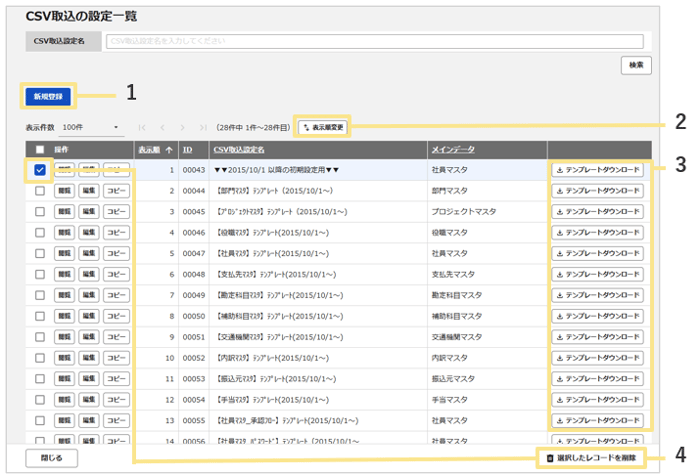Sort by the ID column header
Viewport: 700px width, 476px height.
tap(188, 150)
